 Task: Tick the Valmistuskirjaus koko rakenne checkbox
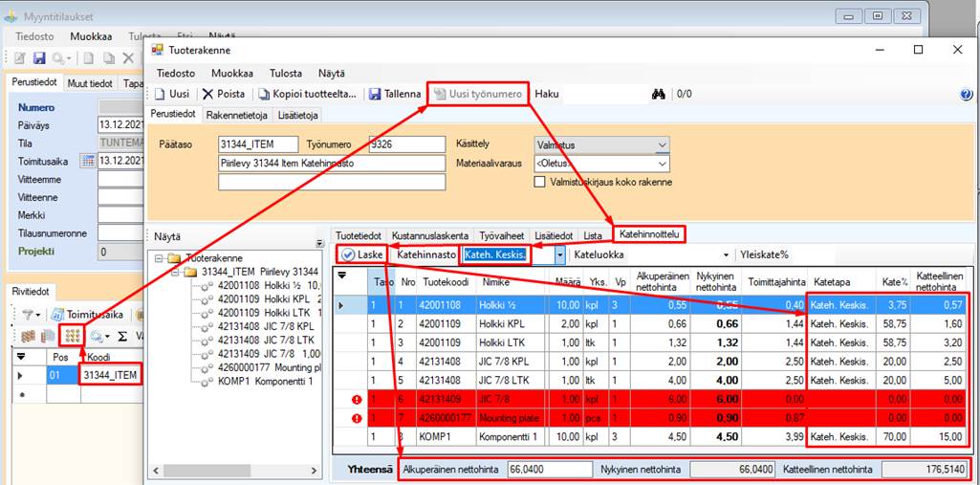(x=540, y=183)
